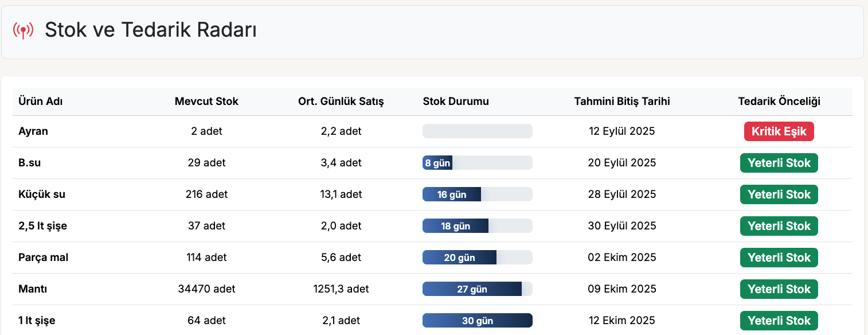Select the product name Ayran
This screenshot has width=868, height=335.
coord(33,131)
